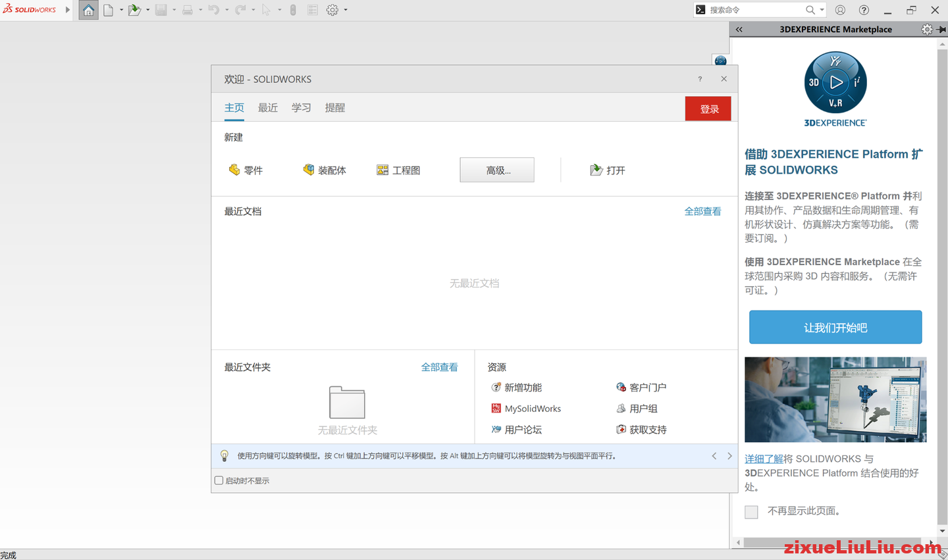948x560 pixels.
Task: Switch to the 最近 tab
Action: click(x=267, y=107)
